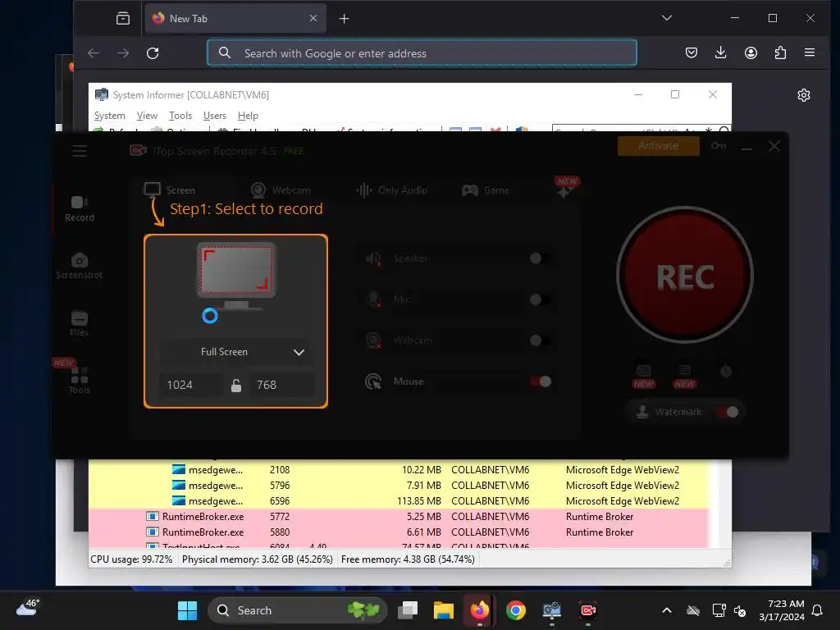Click the list-style NEW icon under REC
The image size is (840, 630).
pos(685,377)
